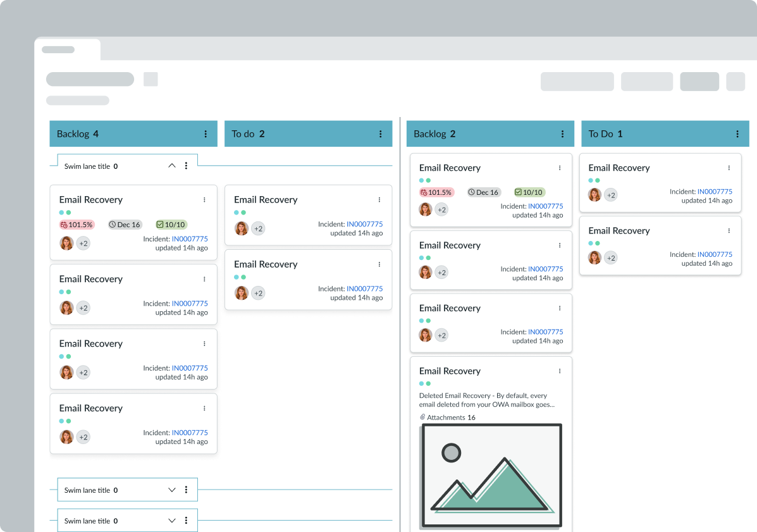Screen dimensions: 757x532
Task: Expand the bottom swim lane
Action: pyautogui.click(x=172, y=521)
